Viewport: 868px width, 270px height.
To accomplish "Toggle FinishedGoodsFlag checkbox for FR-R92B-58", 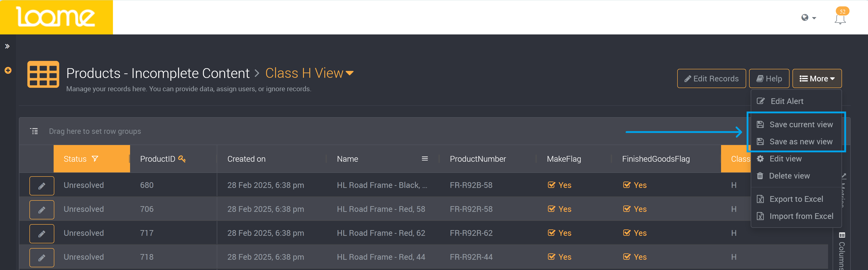I will [627, 185].
